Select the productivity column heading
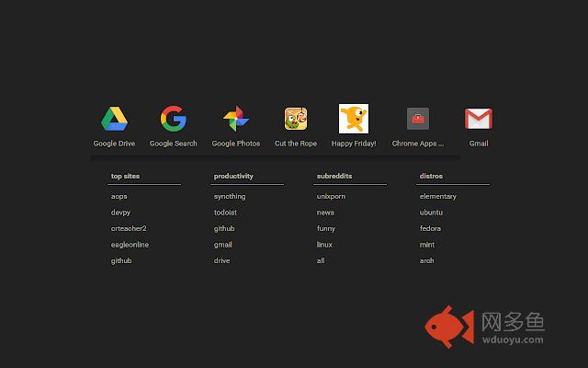588x368 pixels. [233, 176]
